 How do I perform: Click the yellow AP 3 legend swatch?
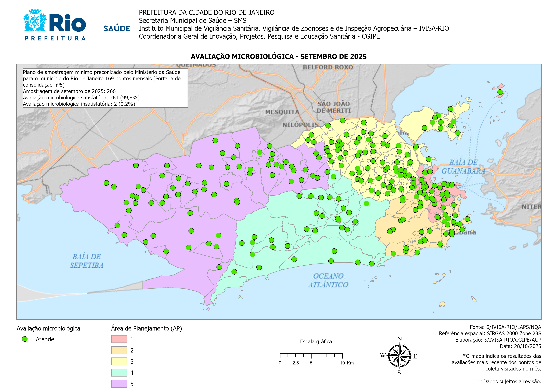119,361
